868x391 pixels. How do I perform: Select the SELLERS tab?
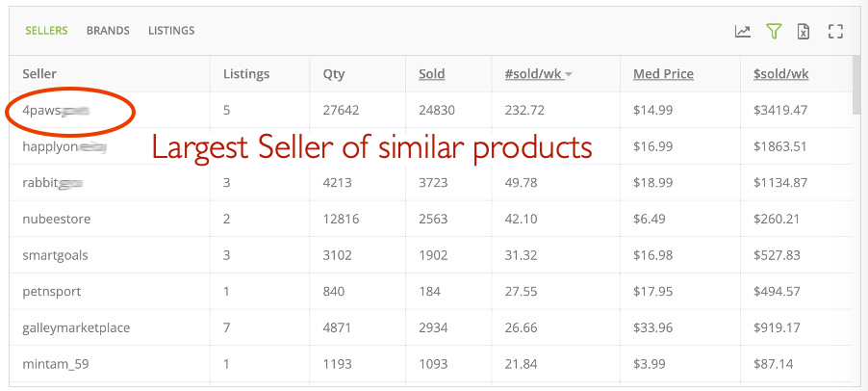click(46, 31)
